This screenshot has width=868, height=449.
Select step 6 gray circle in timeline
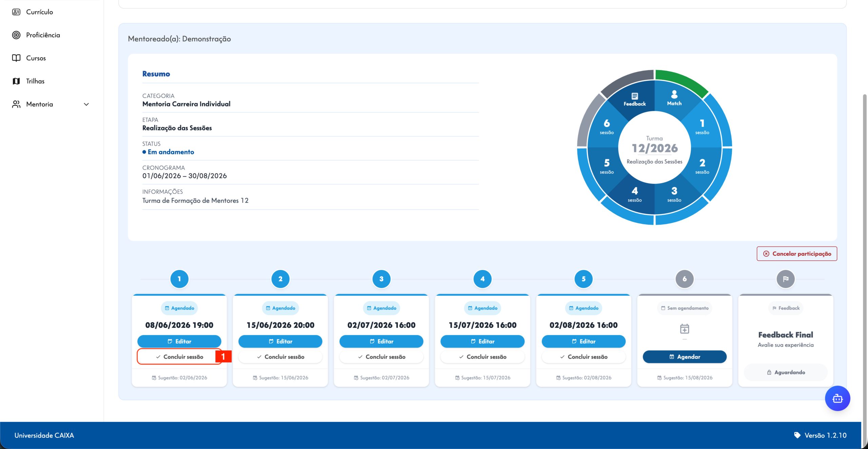coord(685,279)
